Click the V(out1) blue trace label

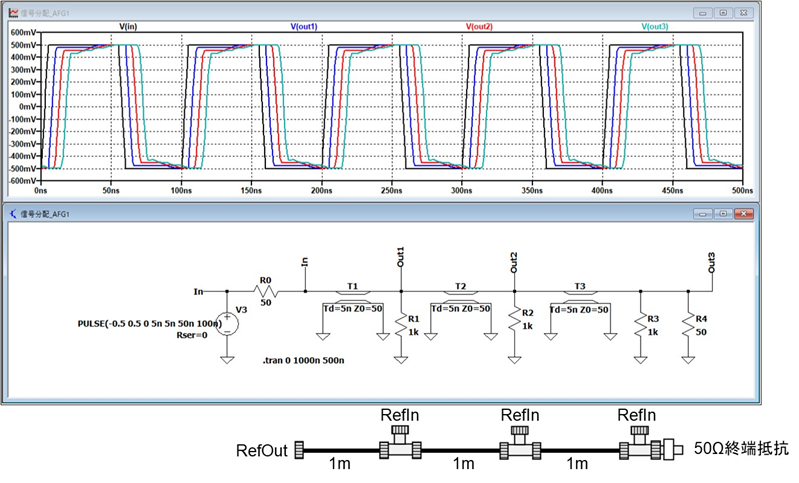(x=303, y=25)
